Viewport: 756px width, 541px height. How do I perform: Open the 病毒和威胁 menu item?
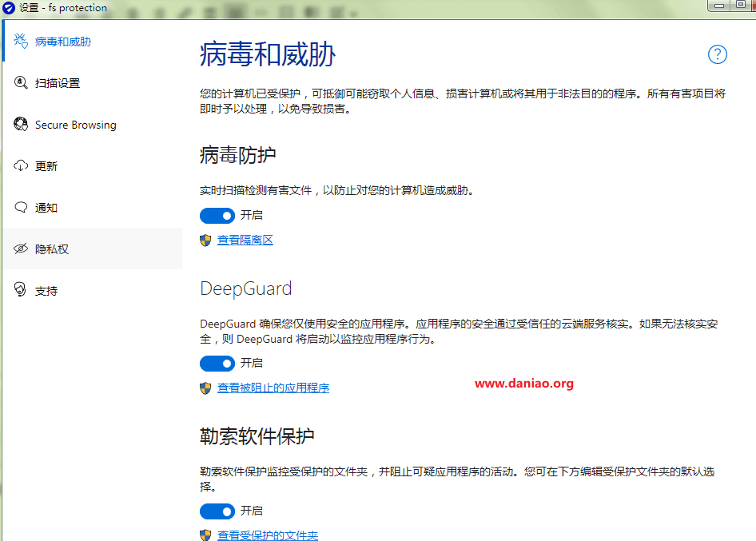(92, 42)
